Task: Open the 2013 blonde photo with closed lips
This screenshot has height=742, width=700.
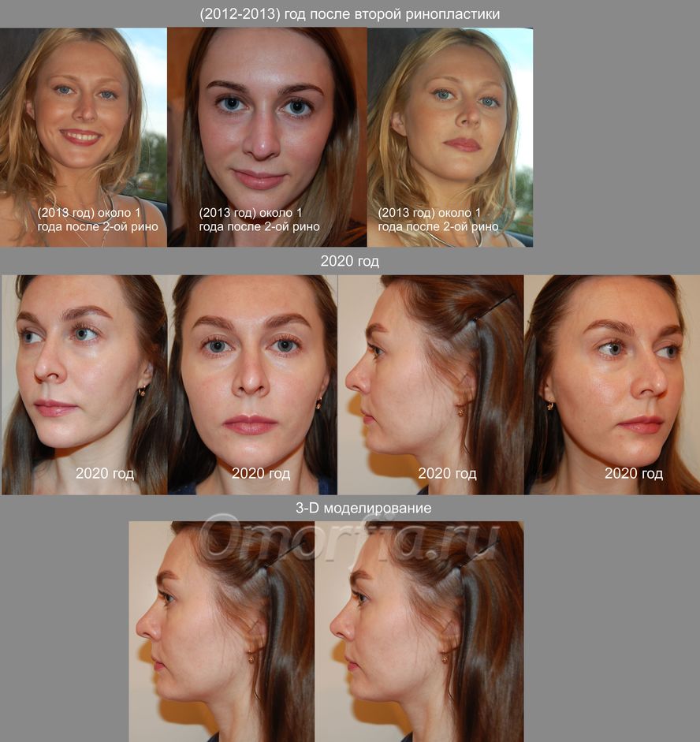Action: tap(450, 137)
